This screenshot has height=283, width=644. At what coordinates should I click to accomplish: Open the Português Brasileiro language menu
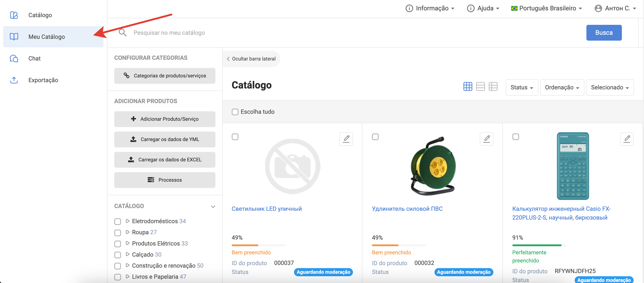[x=546, y=8]
